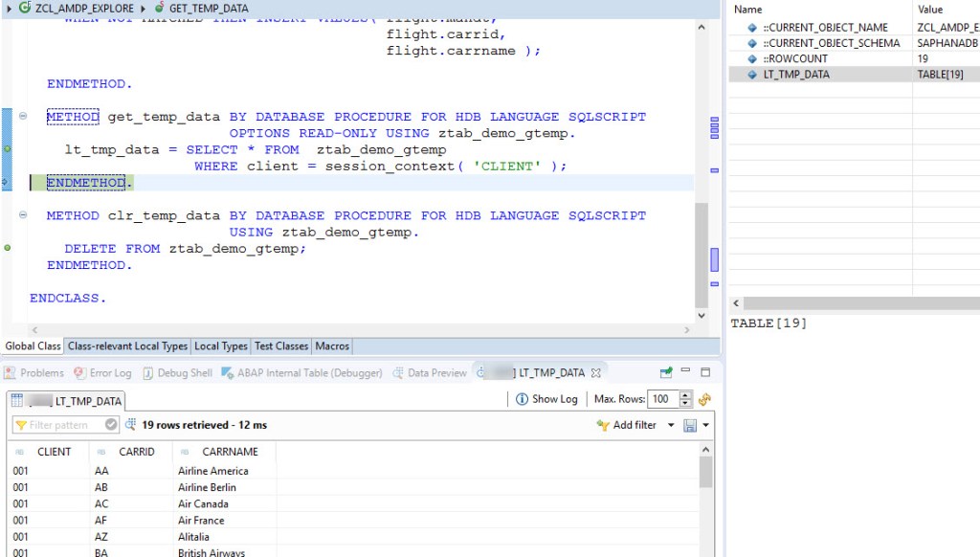Refresh the LT_TMP_DATA data preview

tap(705, 400)
